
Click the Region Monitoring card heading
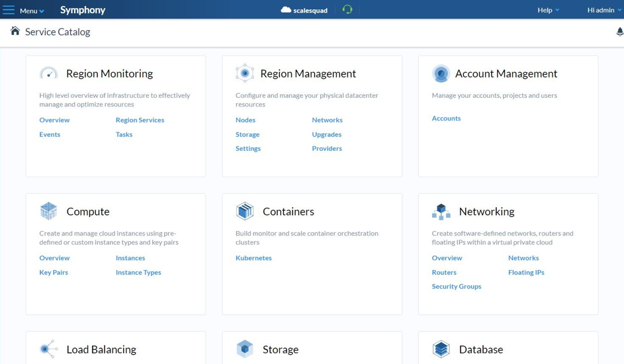pyautogui.click(x=109, y=73)
